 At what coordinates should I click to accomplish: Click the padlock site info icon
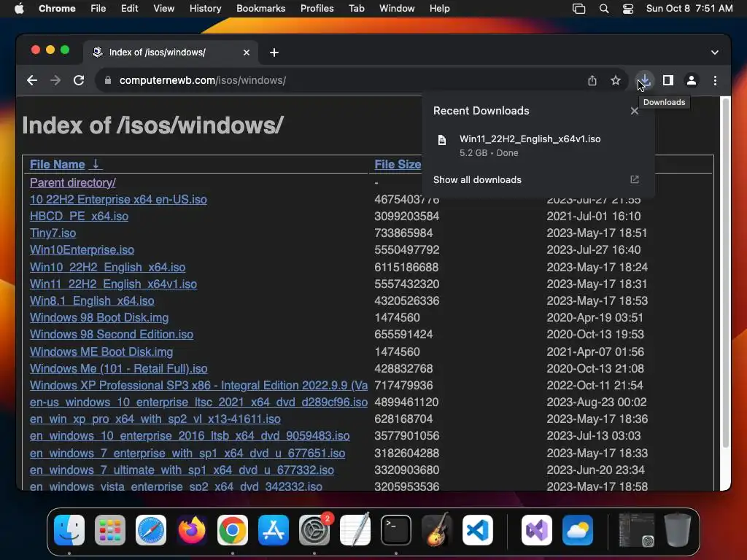pos(108,80)
